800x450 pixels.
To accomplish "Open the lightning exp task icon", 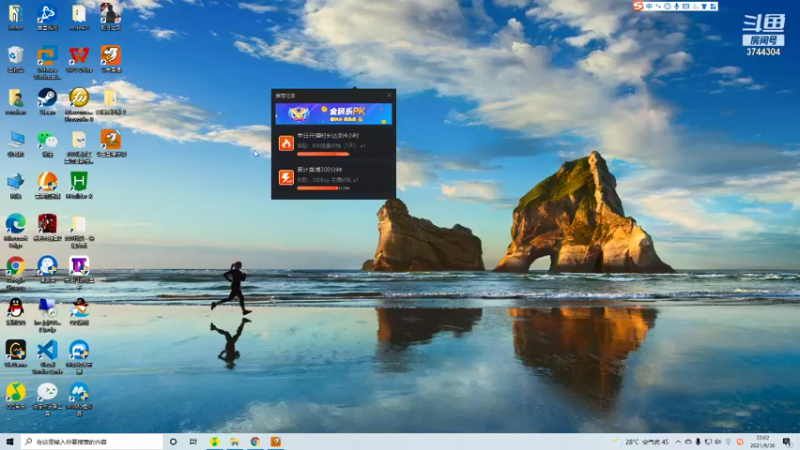I will click(286, 177).
